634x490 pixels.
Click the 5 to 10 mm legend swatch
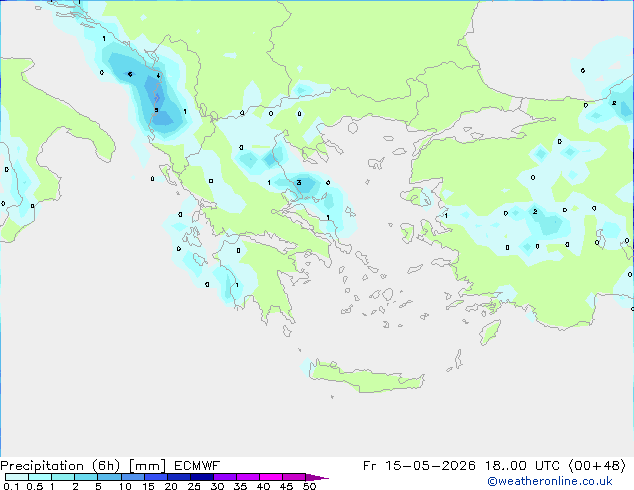pyautogui.click(x=109, y=477)
